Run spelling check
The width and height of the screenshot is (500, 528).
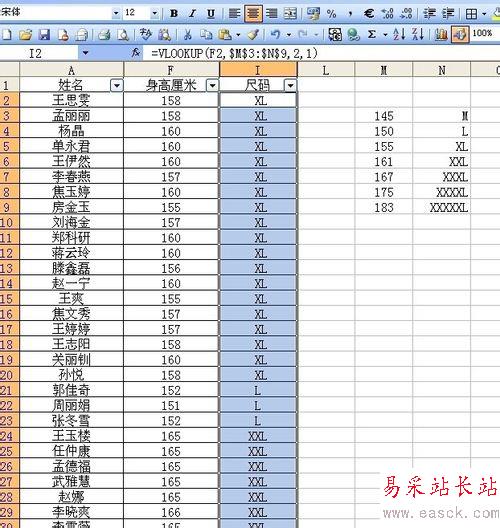(x=146, y=34)
